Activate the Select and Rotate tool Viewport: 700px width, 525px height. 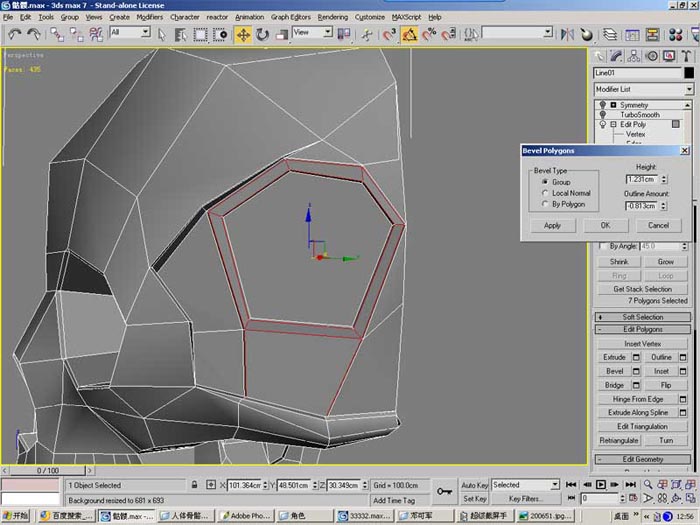(x=262, y=34)
